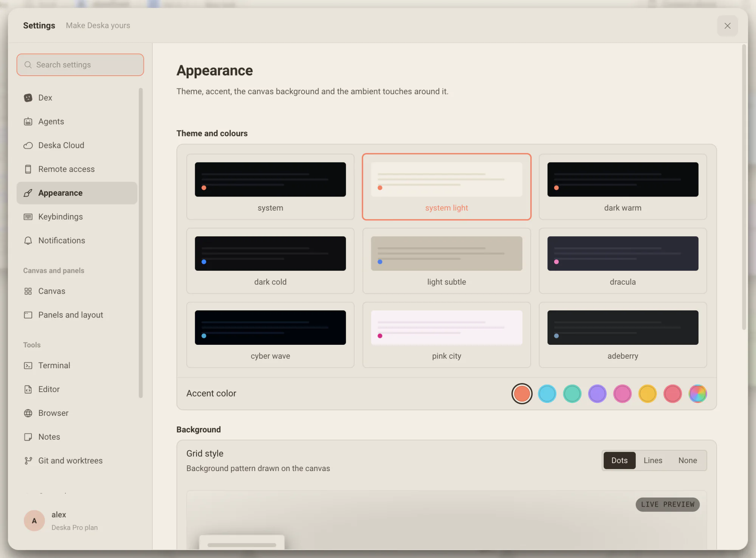The width and height of the screenshot is (756, 558).
Task: Select the light subtle theme
Action: 446,261
